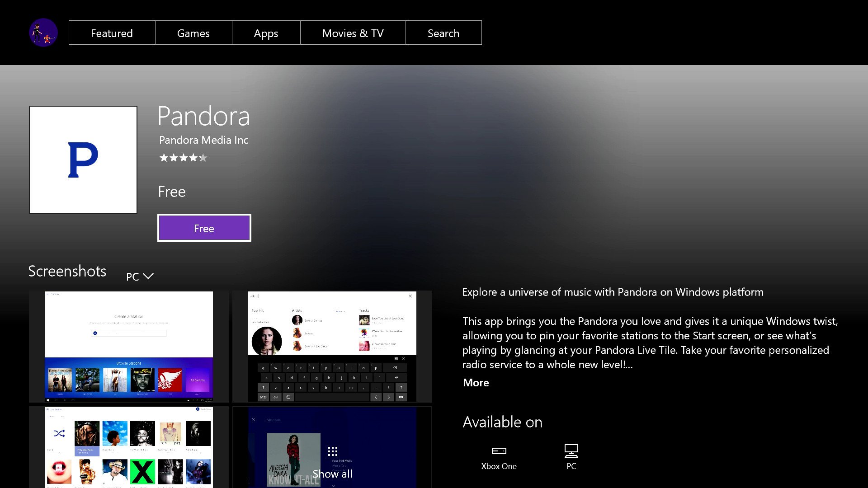This screenshot has width=868, height=488.
Task: Open the keyboard search screenshot
Action: (332, 347)
